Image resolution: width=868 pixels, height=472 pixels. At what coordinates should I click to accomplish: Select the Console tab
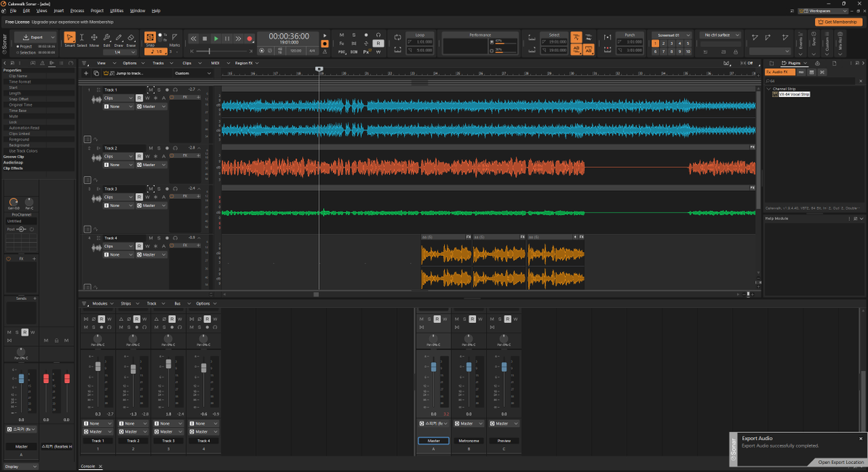click(88, 467)
